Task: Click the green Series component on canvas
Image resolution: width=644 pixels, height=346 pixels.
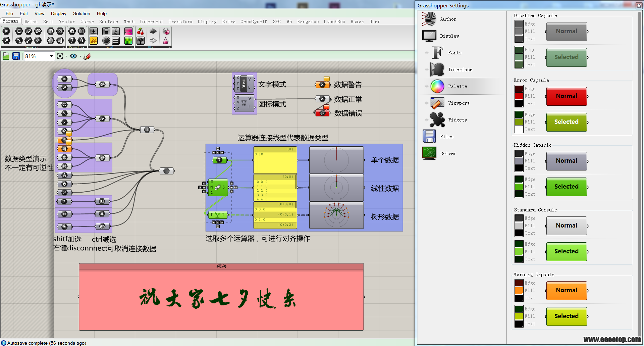Action: (218, 187)
